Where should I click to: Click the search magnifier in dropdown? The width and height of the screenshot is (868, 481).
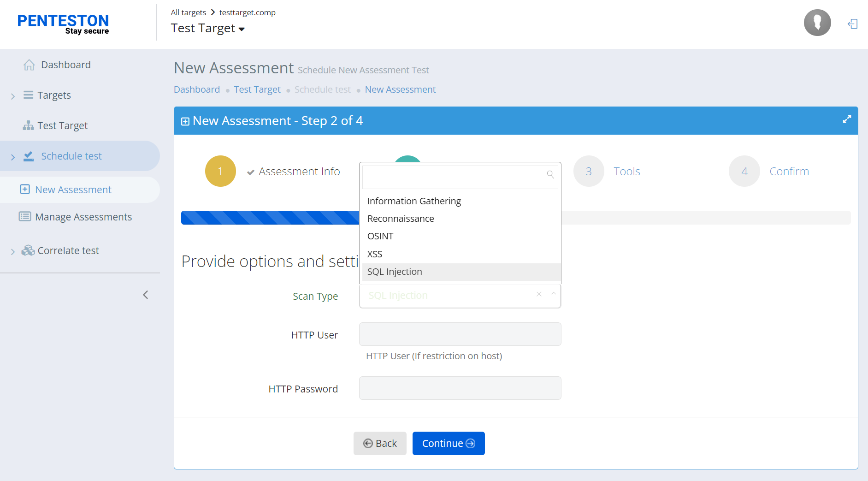pos(550,174)
